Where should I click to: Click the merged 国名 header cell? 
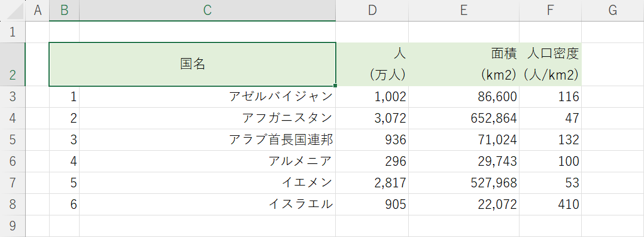coord(193,64)
